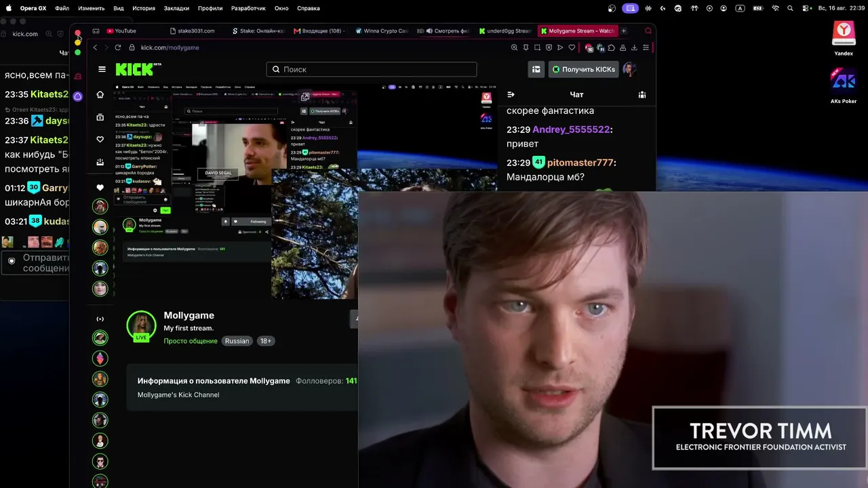Screen dimensions: 868x488
Task: Switch to the underd0gg Stream tab
Action: click(505, 31)
